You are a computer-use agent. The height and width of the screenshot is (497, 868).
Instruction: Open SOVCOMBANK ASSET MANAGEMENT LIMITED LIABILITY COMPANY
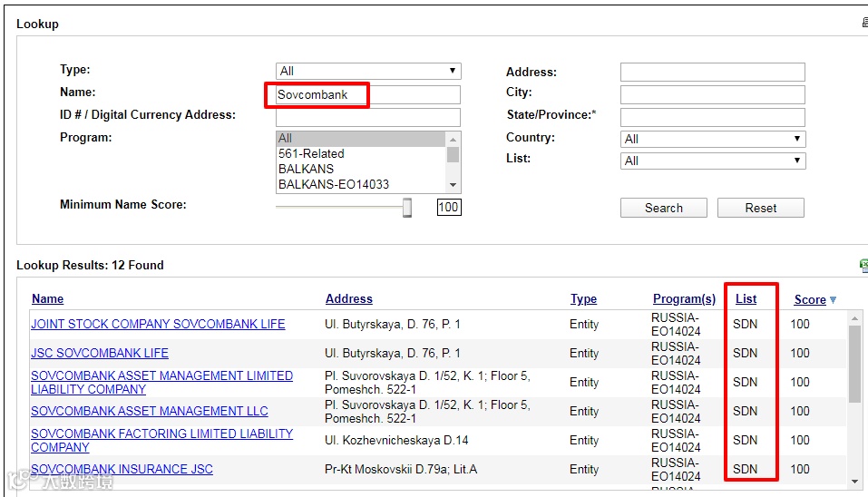point(161,383)
